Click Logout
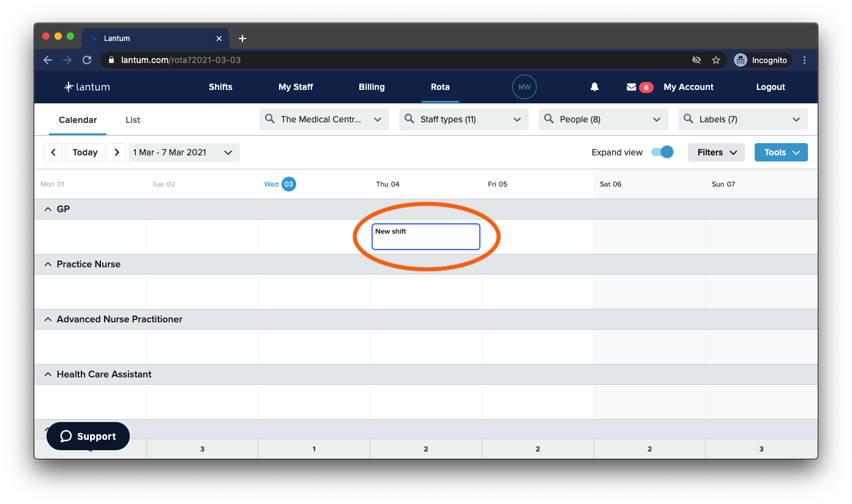 pyautogui.click(x=771, y=87)
